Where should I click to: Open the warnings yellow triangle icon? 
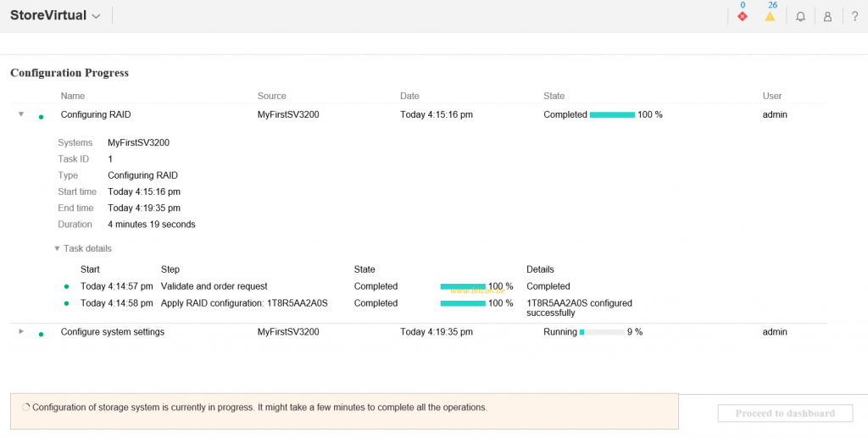(770, 16)
